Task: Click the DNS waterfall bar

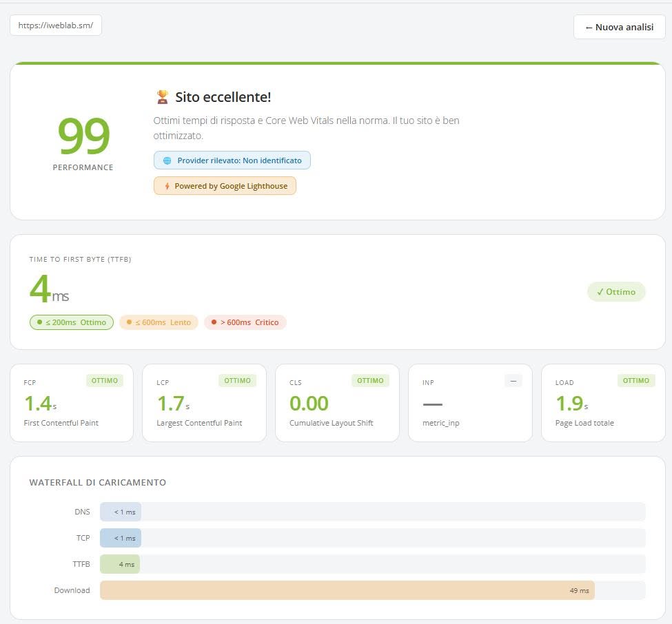Action: [x=121, y=512]
